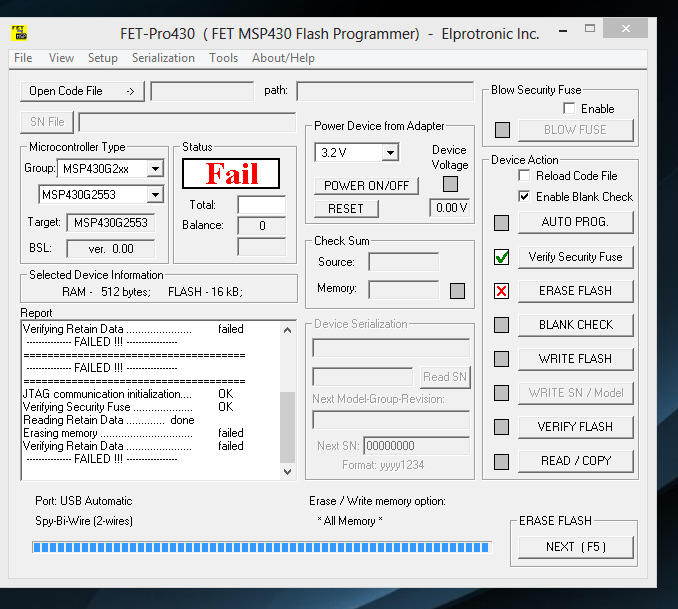Click the FET-Pro430 app icon in title bar

(19, 33)
